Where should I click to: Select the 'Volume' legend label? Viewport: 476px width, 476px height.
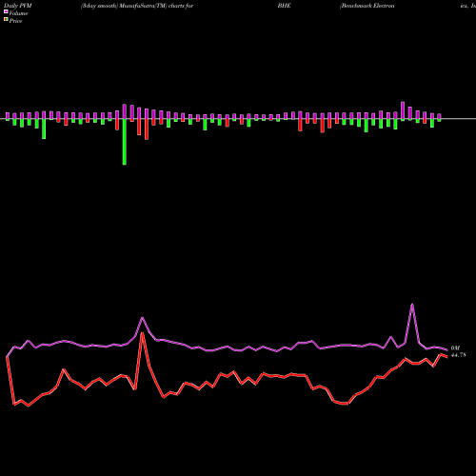click(18, 13)
